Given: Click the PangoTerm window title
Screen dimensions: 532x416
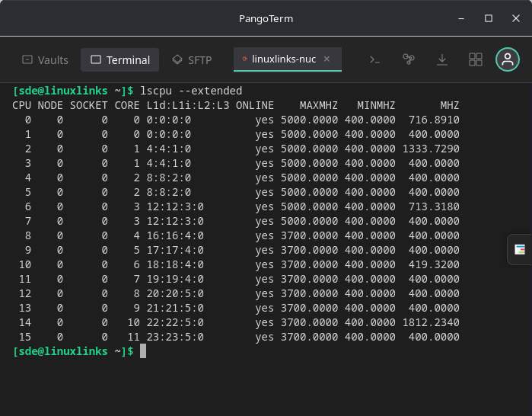Looking at the screenshot, I should click(x=266, y=19).
